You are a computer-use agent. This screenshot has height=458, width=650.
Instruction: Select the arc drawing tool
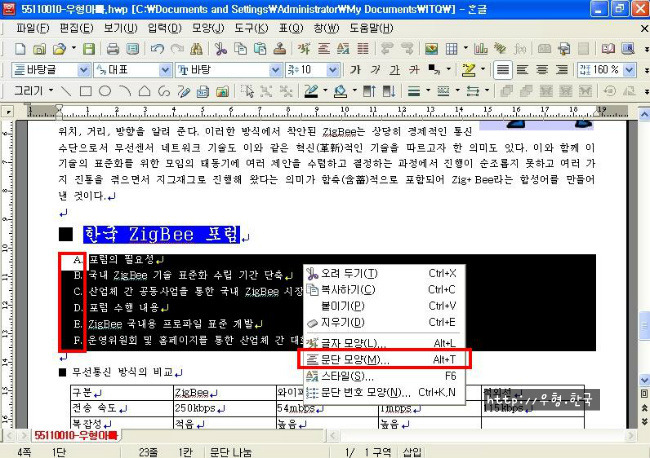tap(125, 91)
